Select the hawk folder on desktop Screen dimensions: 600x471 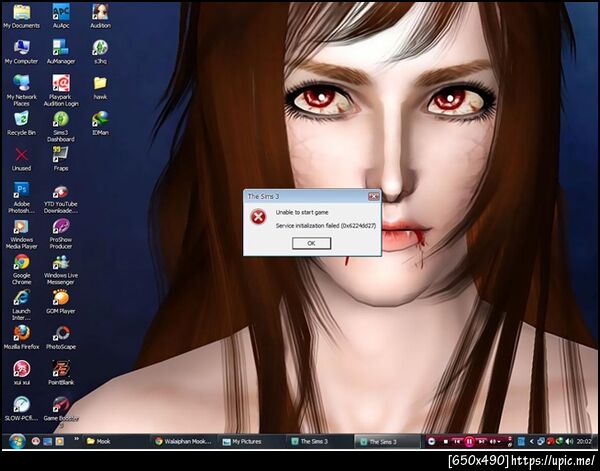coord(100,88)
